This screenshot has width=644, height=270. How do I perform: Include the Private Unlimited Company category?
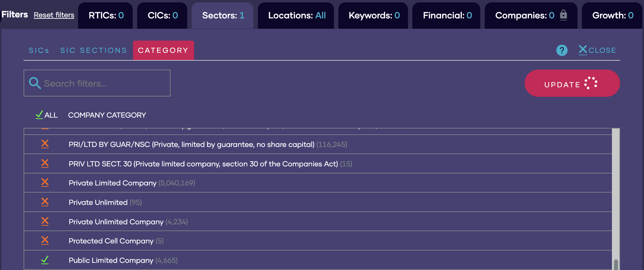pos(45,222)
